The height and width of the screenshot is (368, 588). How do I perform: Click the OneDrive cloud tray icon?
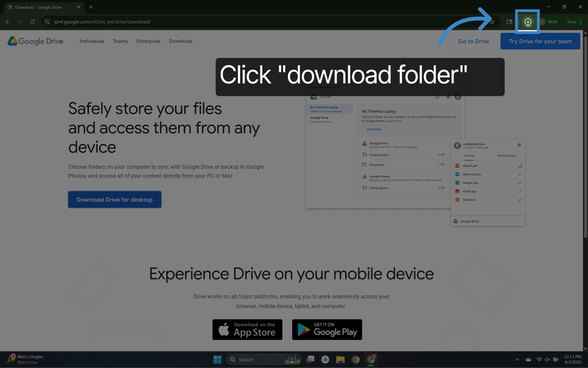coord(528,360)
